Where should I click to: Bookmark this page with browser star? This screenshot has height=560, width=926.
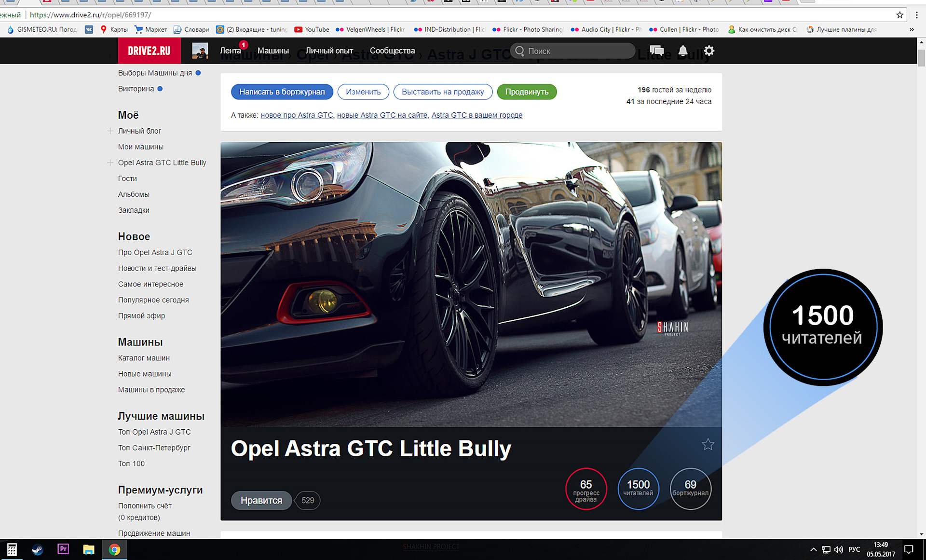coord(899,15)
